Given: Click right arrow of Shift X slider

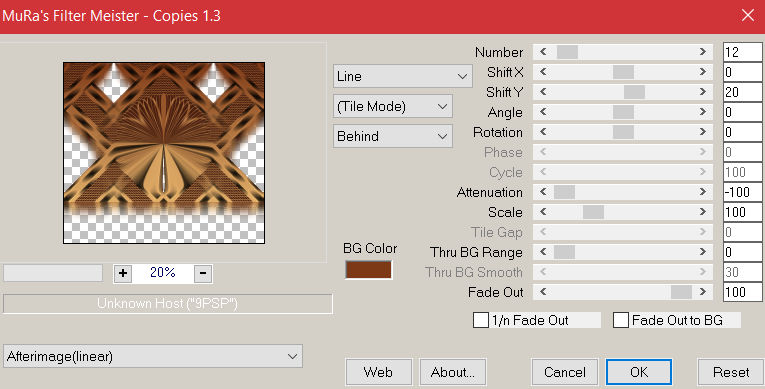Looking at the screenshot, I should [703, 72].
